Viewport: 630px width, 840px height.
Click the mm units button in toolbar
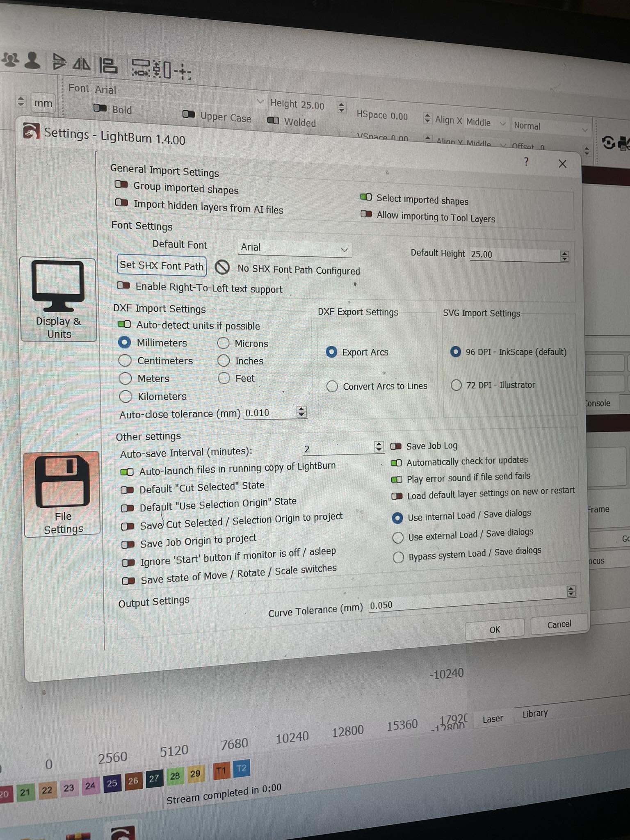(43, 103)
